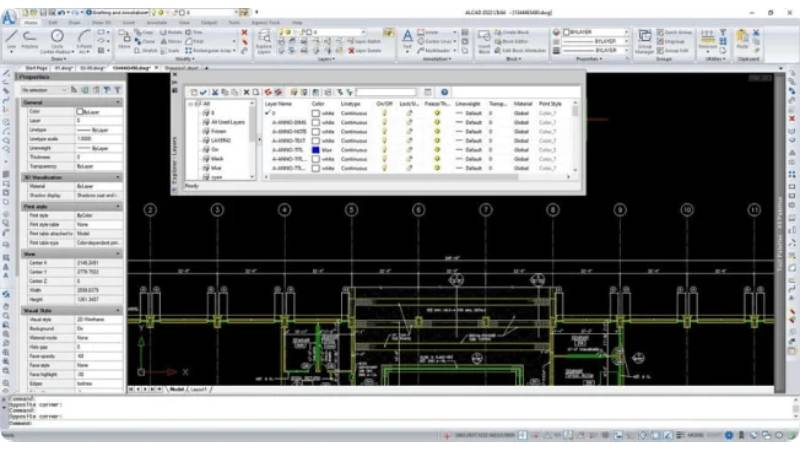Click the blue Help icon in Layers explorer
Image resolution: width=800 pixels, height=450 pixels.
coord(444,92)
